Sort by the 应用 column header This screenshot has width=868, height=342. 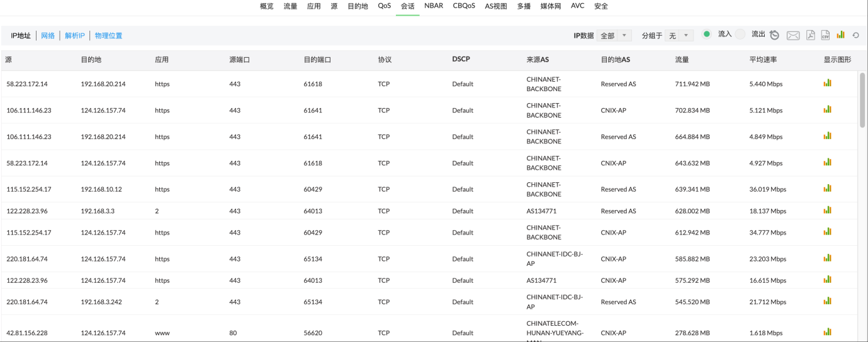[162, 60]
